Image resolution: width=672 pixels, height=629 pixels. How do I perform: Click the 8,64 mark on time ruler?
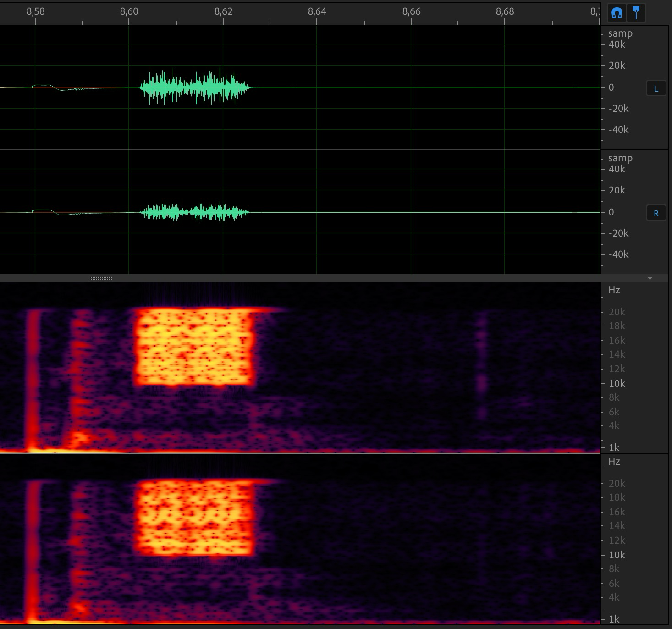tap(317, 11)
